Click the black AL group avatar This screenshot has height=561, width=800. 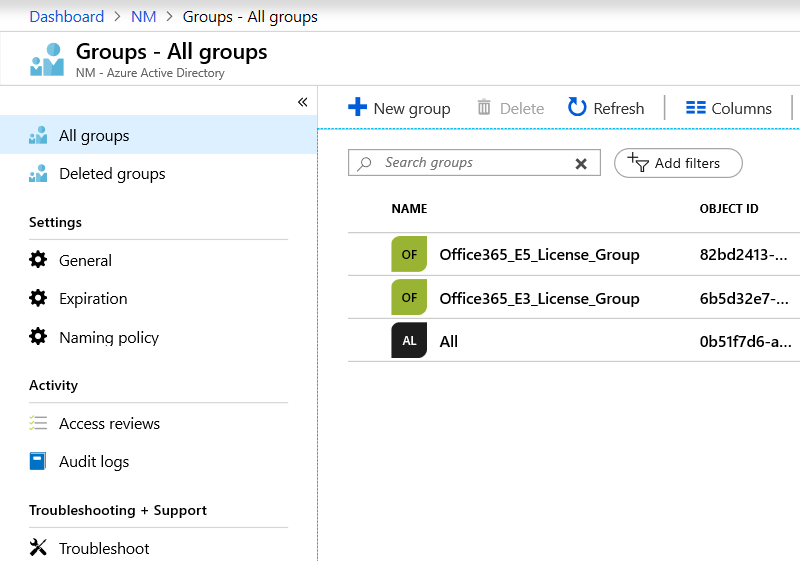[409, 341]
